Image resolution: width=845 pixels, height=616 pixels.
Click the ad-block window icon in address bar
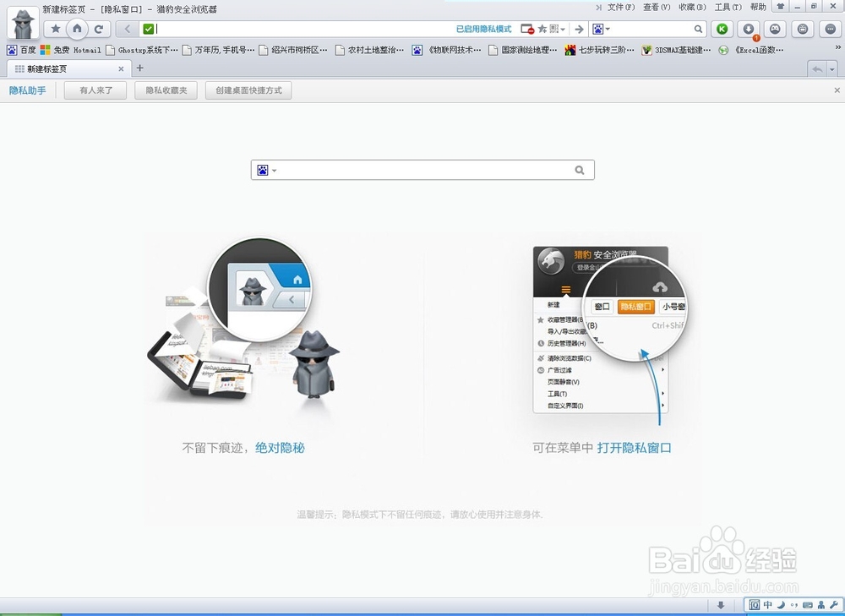point(527,29)
